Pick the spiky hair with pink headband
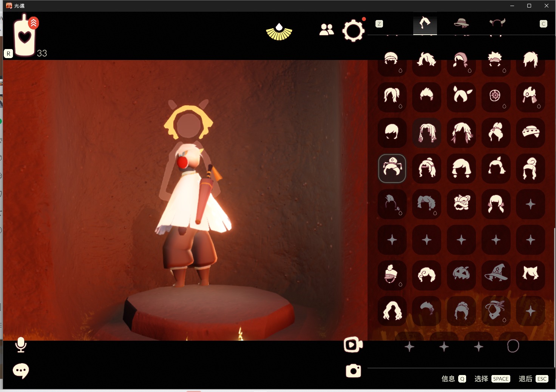The height and width of the screenshot is (392, 556). [x=496, y=61]
